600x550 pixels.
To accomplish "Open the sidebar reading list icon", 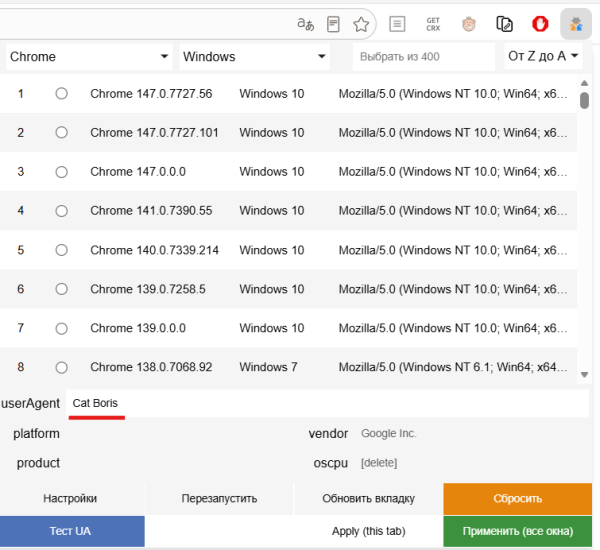I will tap(397, 24).
